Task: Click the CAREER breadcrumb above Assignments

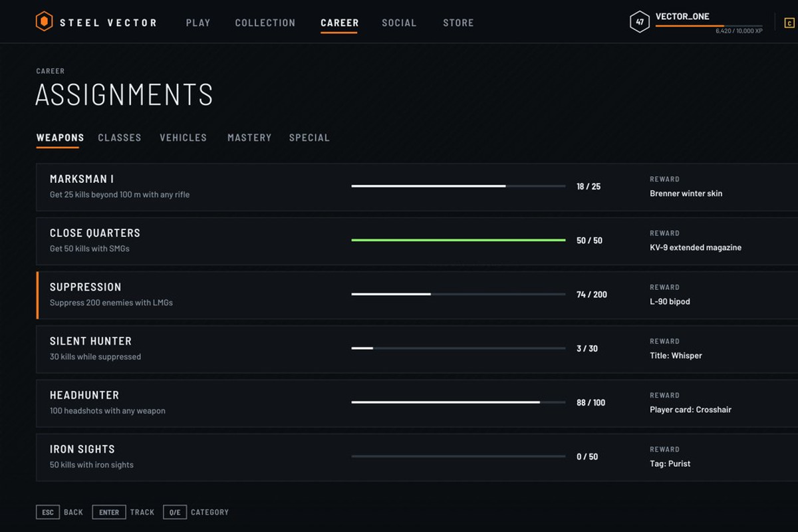Action: tap(51, 71)
